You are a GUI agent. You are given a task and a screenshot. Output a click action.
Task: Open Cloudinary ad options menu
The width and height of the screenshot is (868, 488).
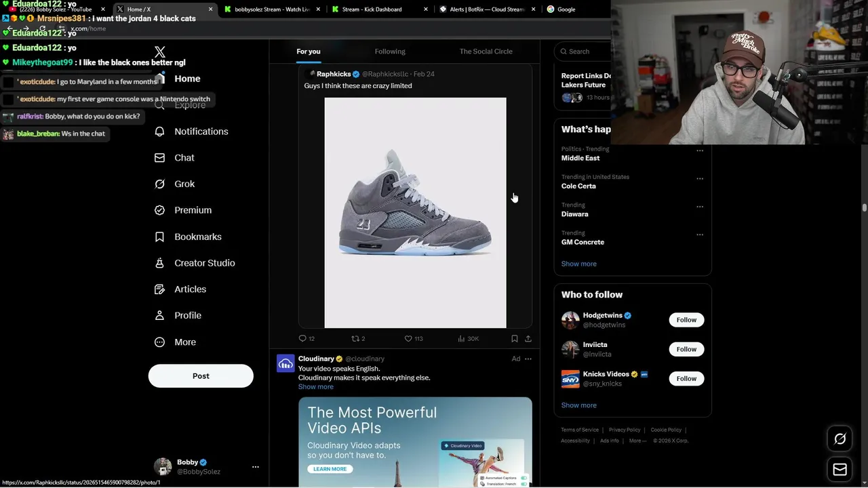[x=528, y=359]
